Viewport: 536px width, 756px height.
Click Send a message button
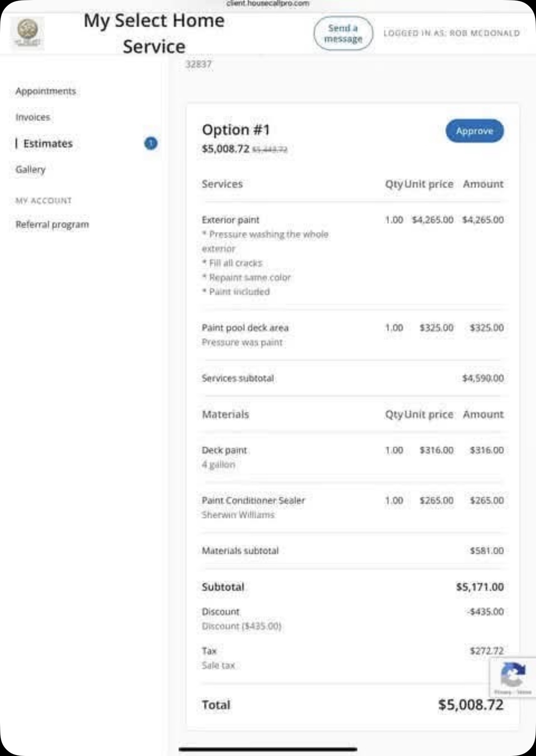coord(343,33)
